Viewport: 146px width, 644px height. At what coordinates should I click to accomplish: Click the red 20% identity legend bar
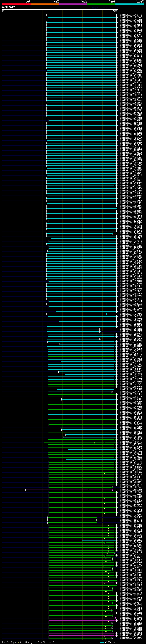(x=16, y=4)
